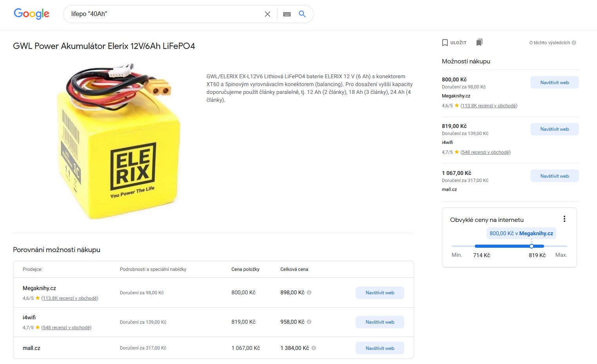The height and width of the screenshot is (364, 597).
Task: Visit web for 1 067,00 Kč sidebar offer
Action: click(554, 176)
